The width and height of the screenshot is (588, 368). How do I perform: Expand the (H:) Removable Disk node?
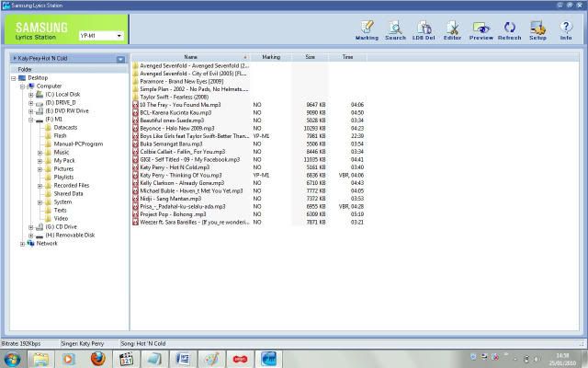pyautogui.click(x=30, y=236)
